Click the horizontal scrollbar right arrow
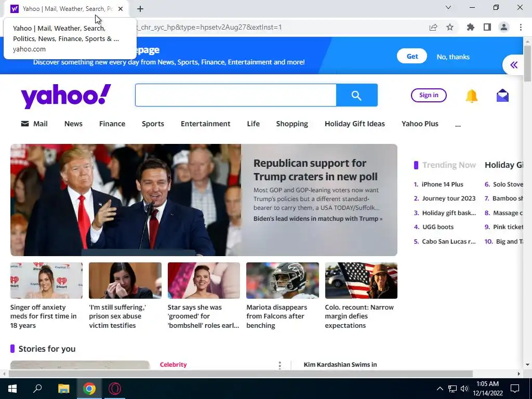The height and width of the screenshot is (399, 532). tap(519, 374)
